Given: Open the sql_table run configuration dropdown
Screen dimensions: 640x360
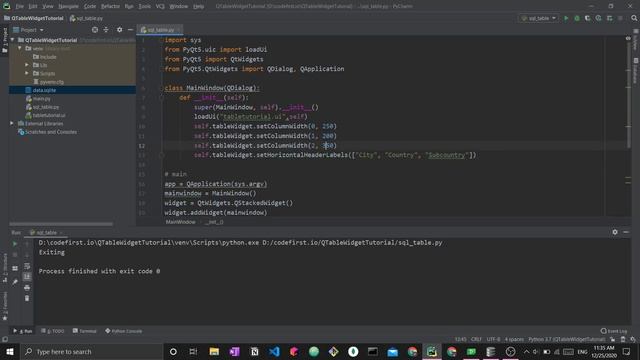Looking at the screenshot, I should 539,18.
